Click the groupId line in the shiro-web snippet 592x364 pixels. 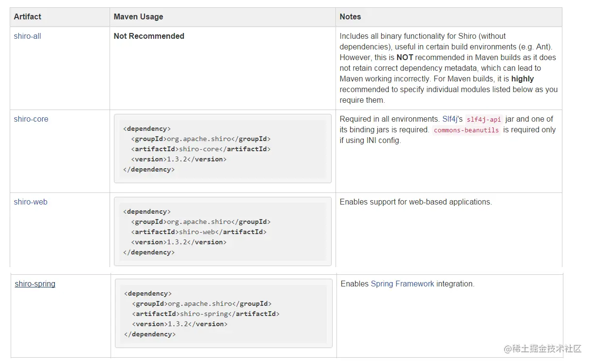click(x=201, y=222)
